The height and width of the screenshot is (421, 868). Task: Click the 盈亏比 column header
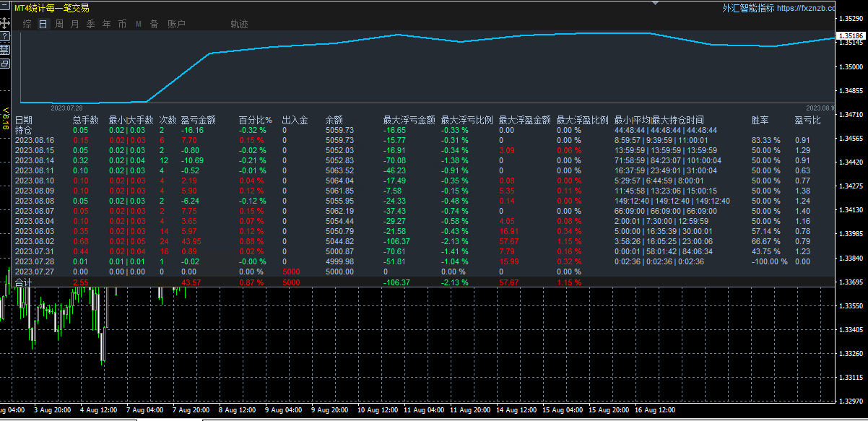(807, 120)
